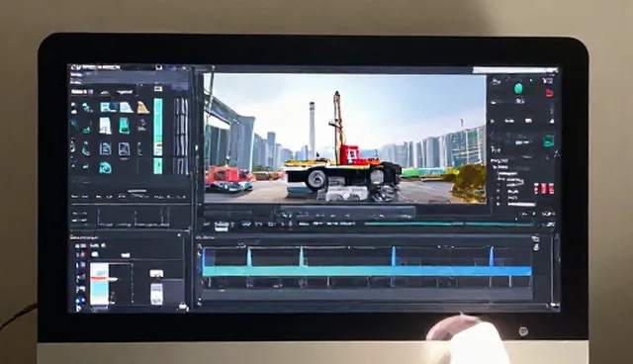Select the grey document thumbnail in lower-left panel
Image resolution: width=633 pixels, height=364 pixels.
click(156, 294)
